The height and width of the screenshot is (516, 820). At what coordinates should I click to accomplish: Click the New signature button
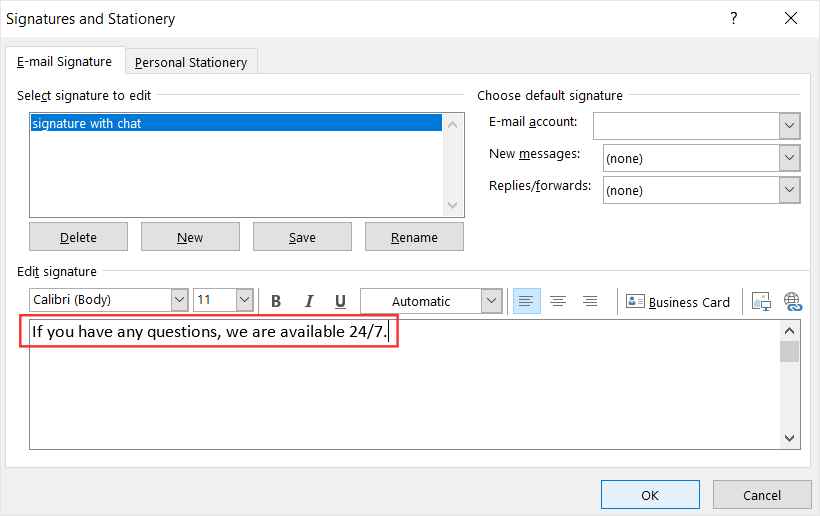tap(190, 237)
